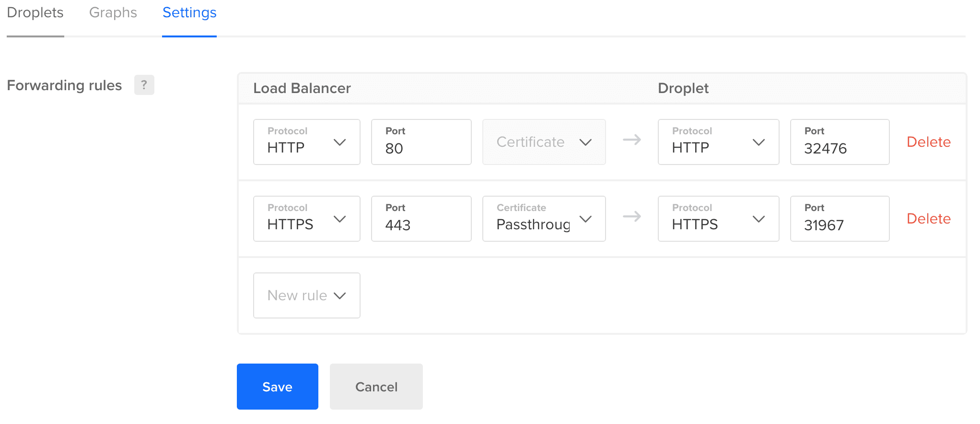The width and height of the screenshot is (980, 424).
Task: Click the Load Balancer port 443 field
Action: pos(421,219)
